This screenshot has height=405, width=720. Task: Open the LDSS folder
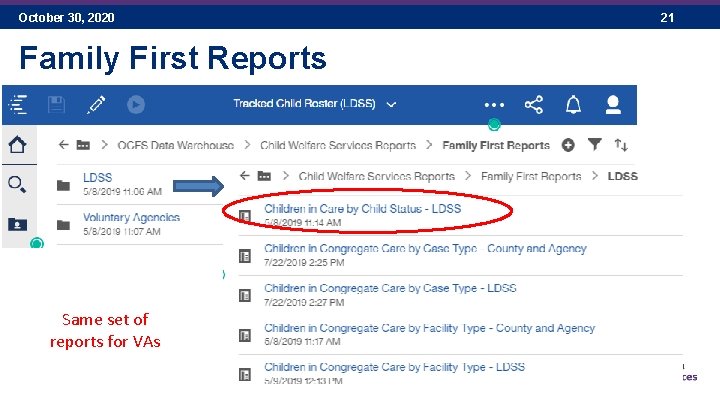pos(97,178)
